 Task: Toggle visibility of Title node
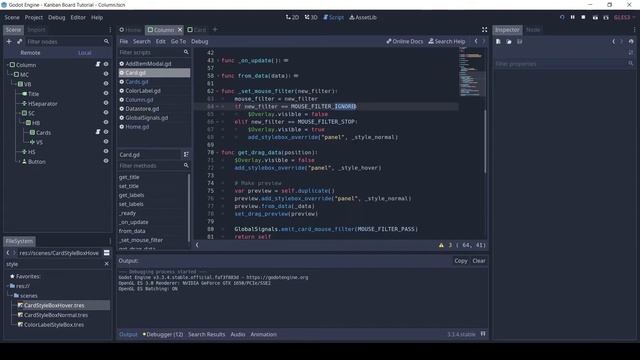[x=106, y=93]
